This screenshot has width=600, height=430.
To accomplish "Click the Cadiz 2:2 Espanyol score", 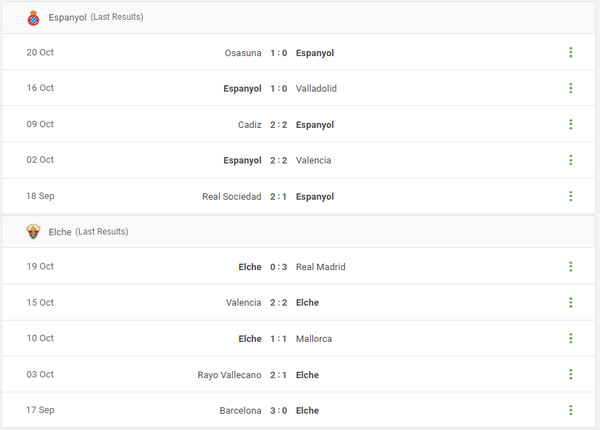I will [279, 124].
